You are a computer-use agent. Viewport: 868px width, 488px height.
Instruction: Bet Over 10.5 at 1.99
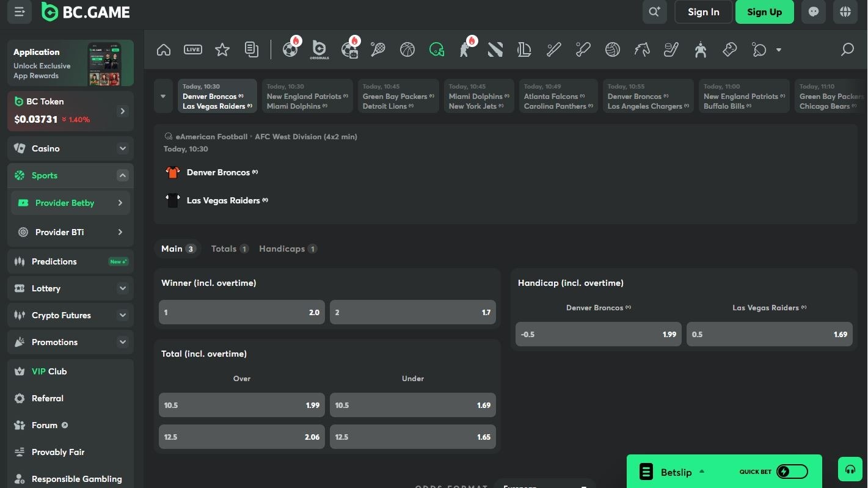click(x=242, y=405)
